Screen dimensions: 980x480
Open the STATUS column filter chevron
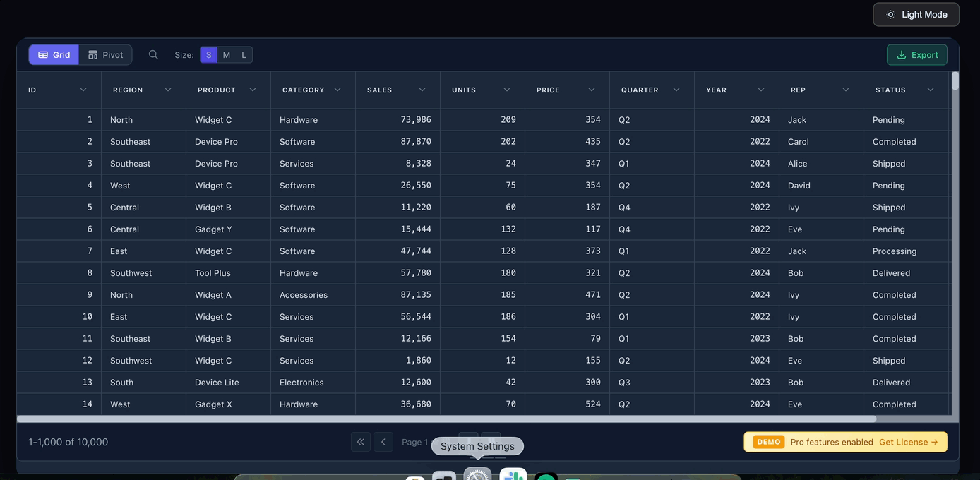click(x=931, y=90)
